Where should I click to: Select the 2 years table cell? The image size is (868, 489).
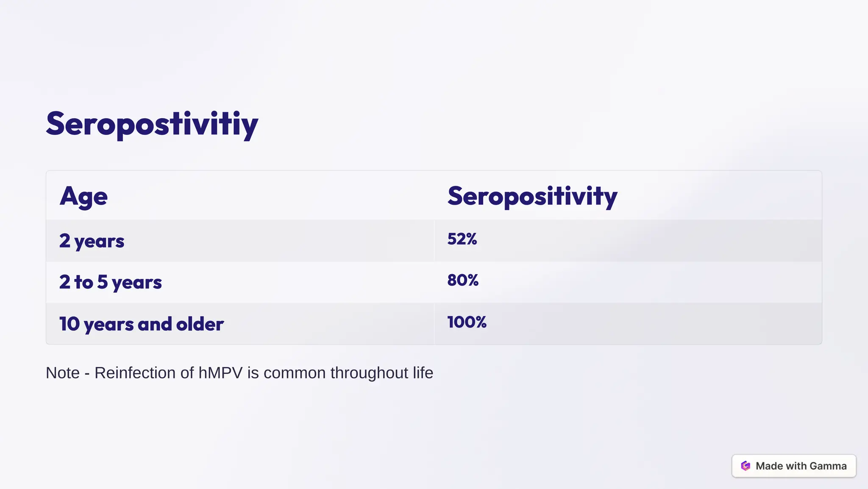tap(240, 241)
